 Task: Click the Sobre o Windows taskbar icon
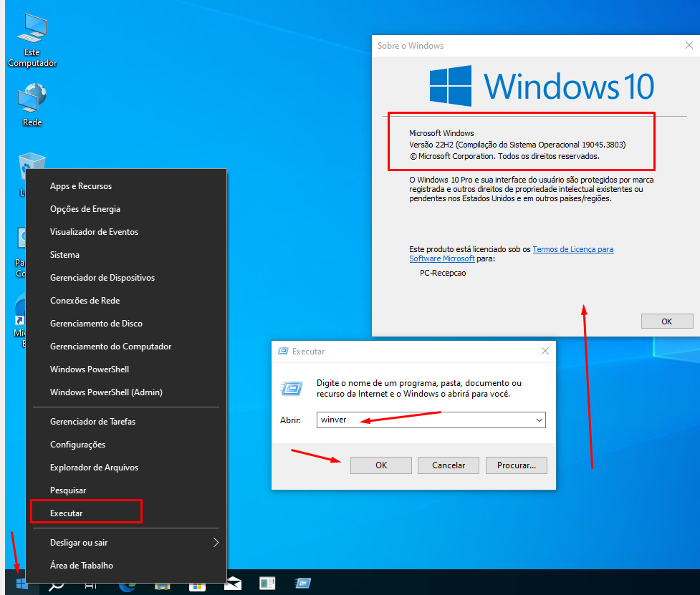pyautogui.click(x=267, y=584)
